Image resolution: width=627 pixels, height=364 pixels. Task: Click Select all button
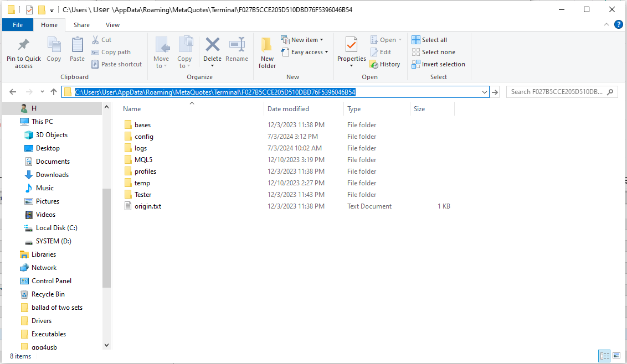point(429,40)
